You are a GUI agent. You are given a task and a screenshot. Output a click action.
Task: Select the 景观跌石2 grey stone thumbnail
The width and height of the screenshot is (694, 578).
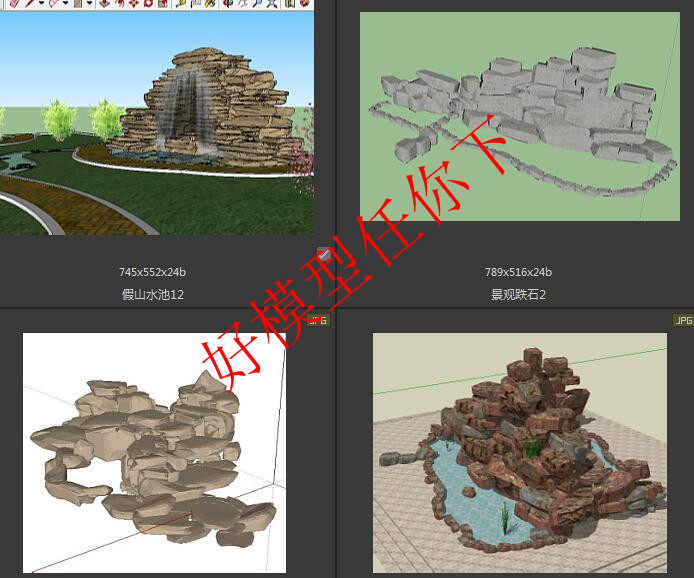(520, 116)
